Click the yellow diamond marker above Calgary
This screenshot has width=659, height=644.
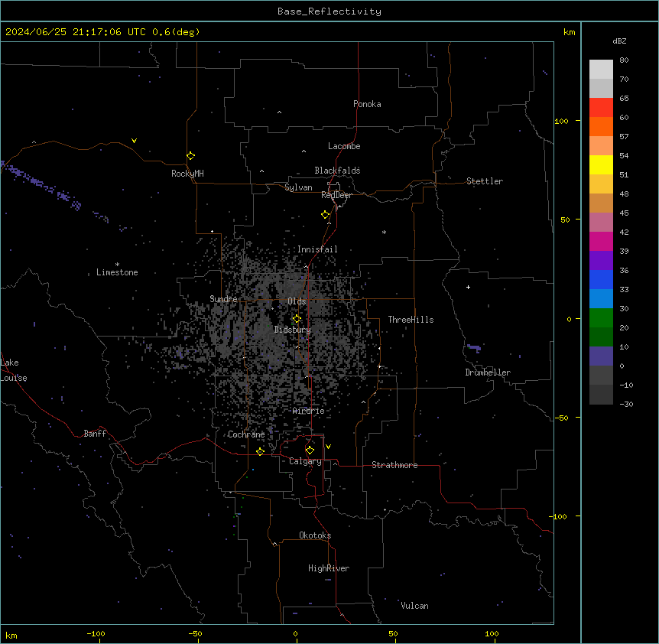pyautogui.click(x=310, y=450)
